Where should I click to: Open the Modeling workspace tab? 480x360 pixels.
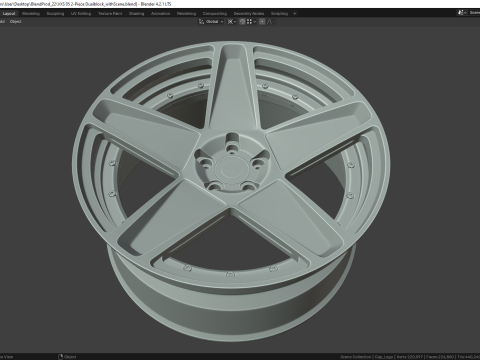(31, 14)
